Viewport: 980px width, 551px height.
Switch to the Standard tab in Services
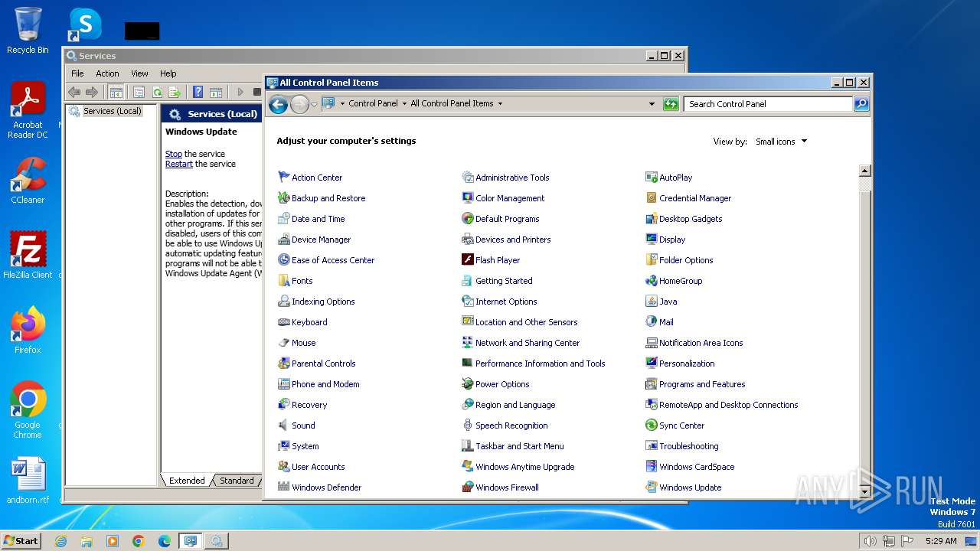pyautogui.click(x=237, y=481)
